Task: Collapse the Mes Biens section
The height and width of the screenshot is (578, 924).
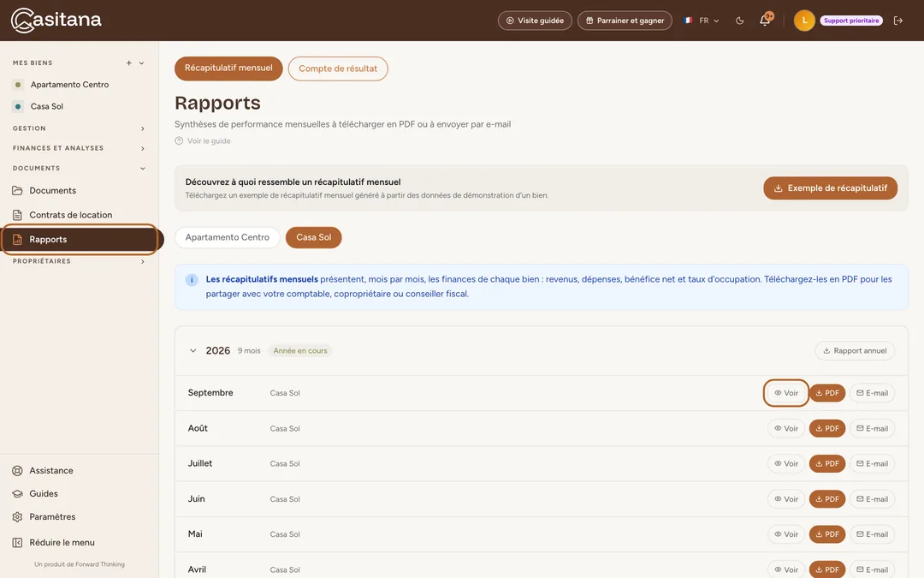Action: tap(141, 63)
